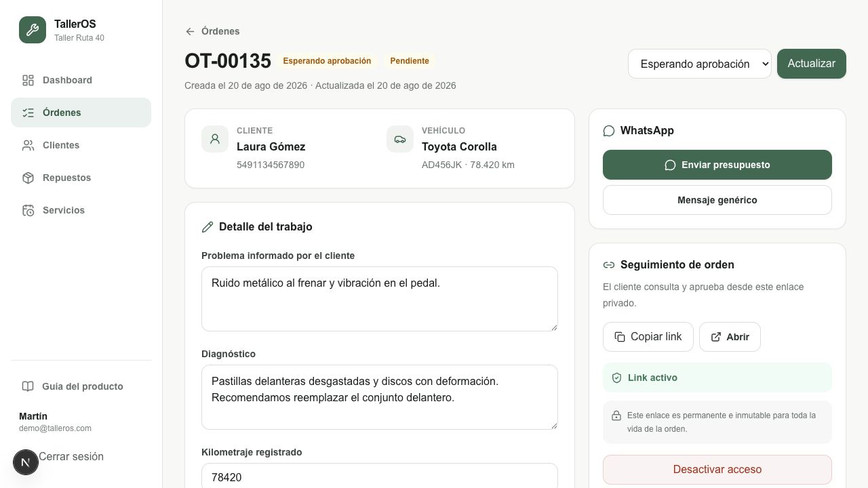Viewport: 868px width, 488px height.
Task: Open the Esperando aprobación status dropdown
Action: (700, 64)
